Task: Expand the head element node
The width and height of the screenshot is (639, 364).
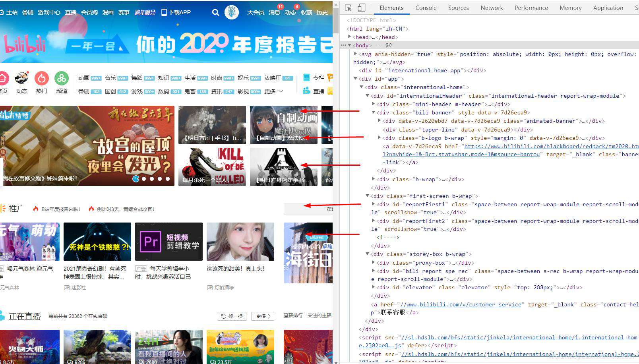Action: pyautogui.click(x=349, y=37)
